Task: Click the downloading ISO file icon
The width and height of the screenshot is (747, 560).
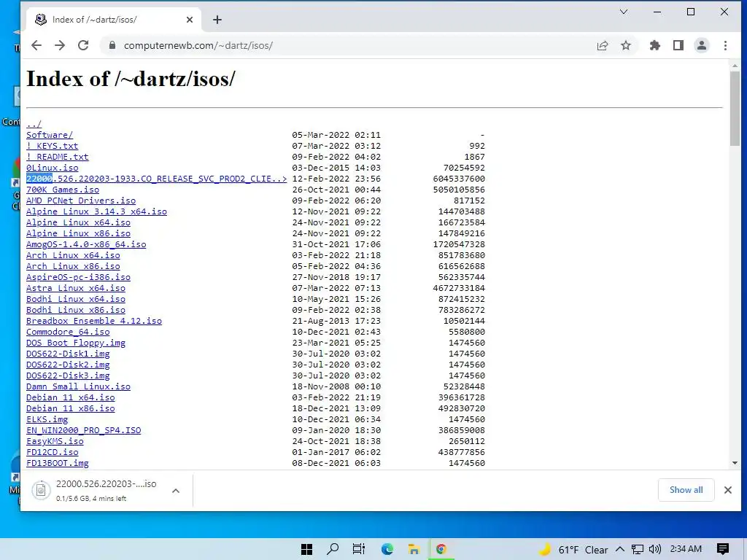Action: click(x=41, y=490)
